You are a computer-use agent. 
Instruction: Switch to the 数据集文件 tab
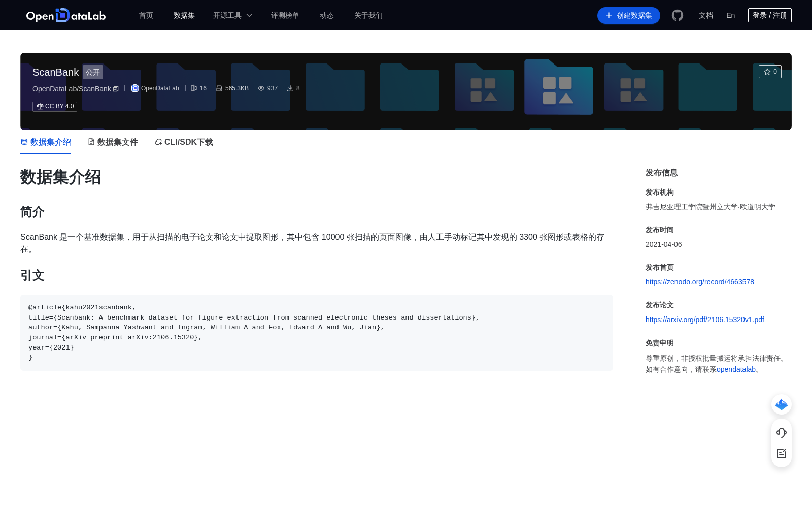click(x=113, y=142)
